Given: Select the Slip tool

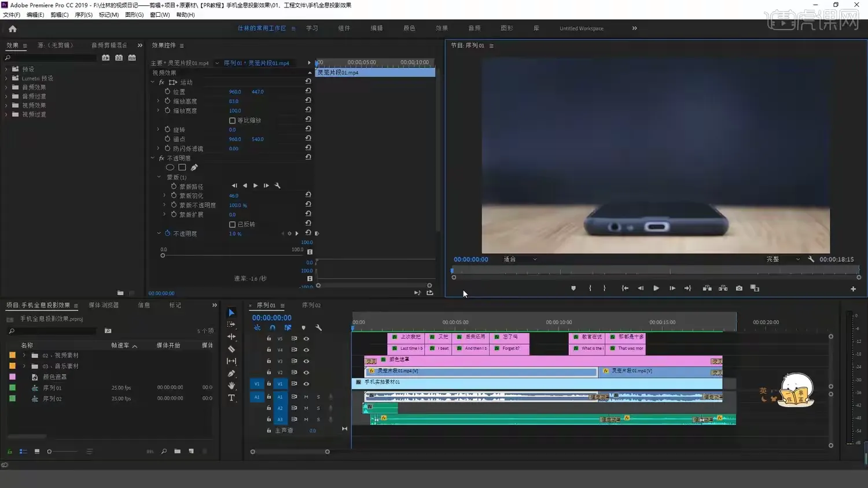Looking at the screenshot, I should [231, 361].
